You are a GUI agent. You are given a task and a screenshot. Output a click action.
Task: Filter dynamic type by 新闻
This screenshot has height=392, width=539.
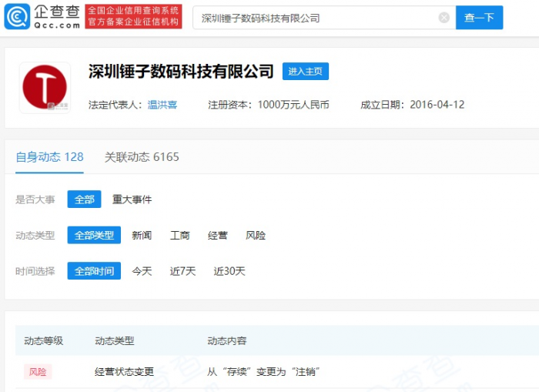click(x=142, y=236)
